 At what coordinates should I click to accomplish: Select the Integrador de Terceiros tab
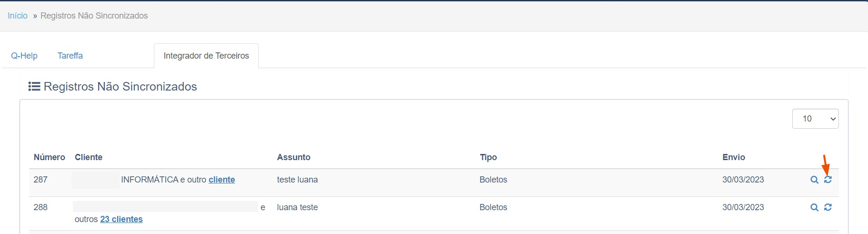tap(206, 56)
